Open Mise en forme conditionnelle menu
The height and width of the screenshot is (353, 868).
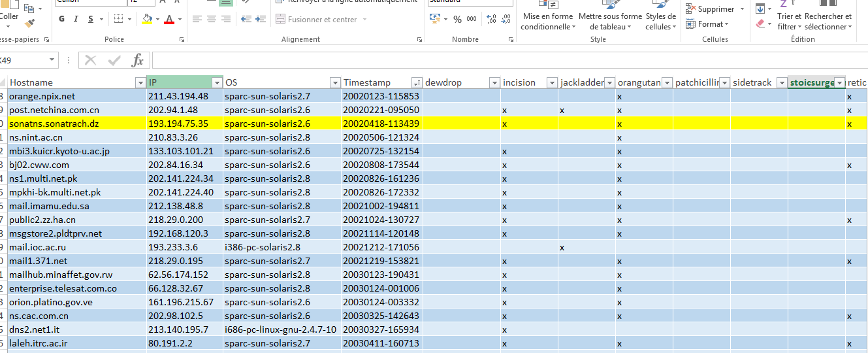(x=547, y=16)
